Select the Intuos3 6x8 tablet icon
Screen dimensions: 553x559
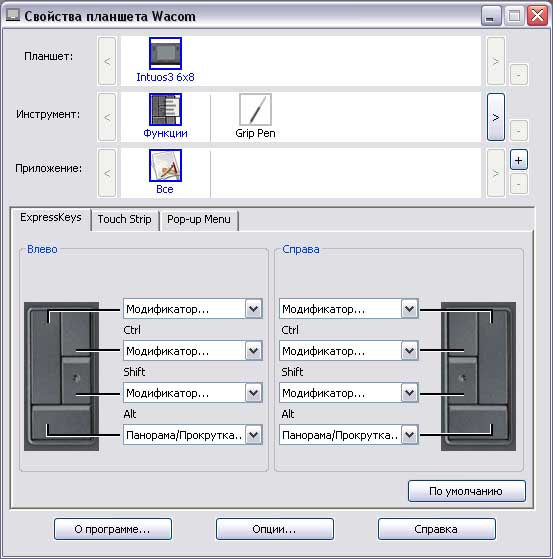[165, 53]
